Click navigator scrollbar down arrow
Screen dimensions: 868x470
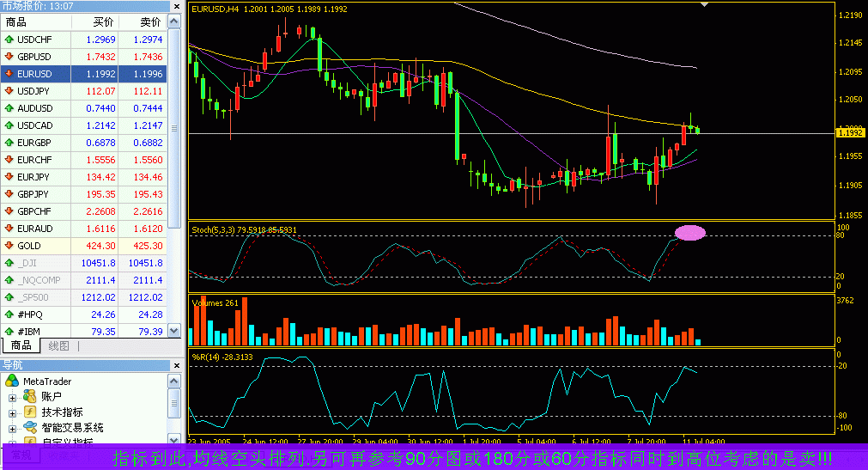173,440
